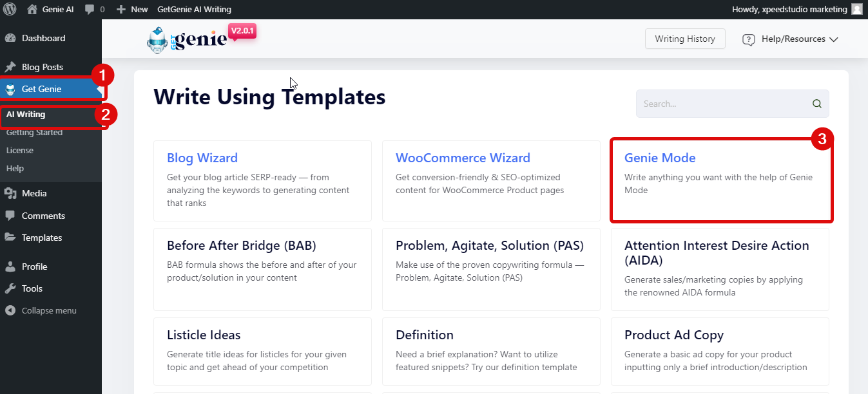Click the Media icon in sidebar
This screenshot has height=394, width=868.
click(10, 193)
